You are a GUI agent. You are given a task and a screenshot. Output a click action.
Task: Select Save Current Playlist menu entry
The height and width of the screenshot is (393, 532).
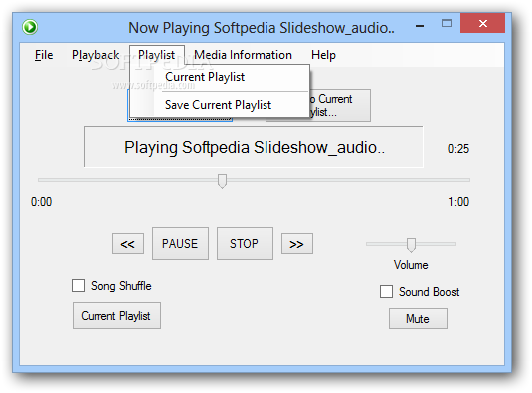pyautogui.click(x=220, y=105)
